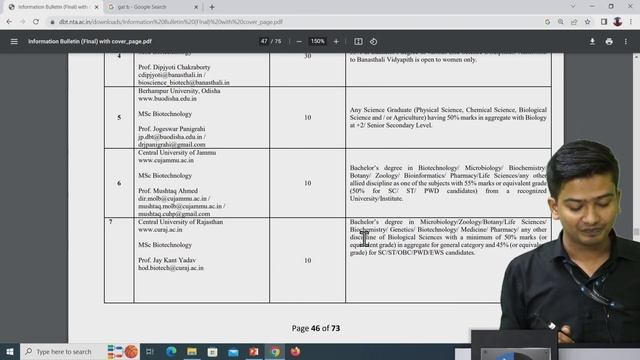Image resolution: width=640 pixels, height=360 pixels.
Task: Toggle the Chrome side panel
Action: 604,22
